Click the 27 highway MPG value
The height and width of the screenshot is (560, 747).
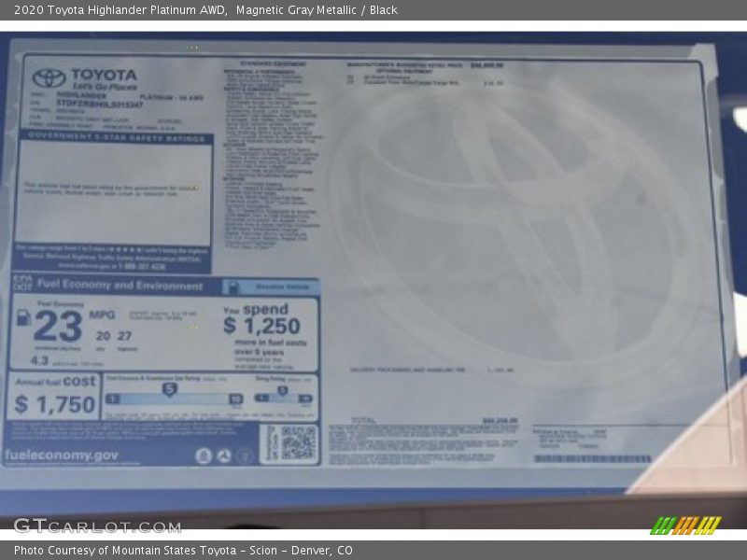click(124, 336)
